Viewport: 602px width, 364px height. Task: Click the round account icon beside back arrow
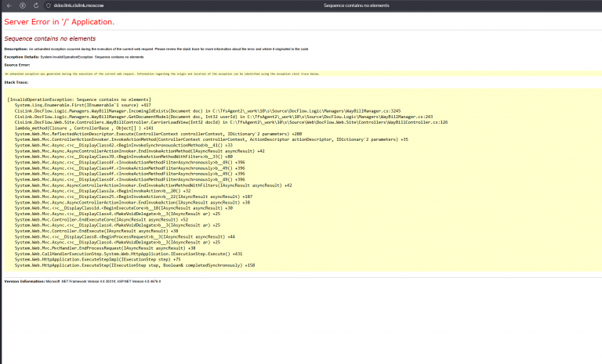(x=23, y=5)
